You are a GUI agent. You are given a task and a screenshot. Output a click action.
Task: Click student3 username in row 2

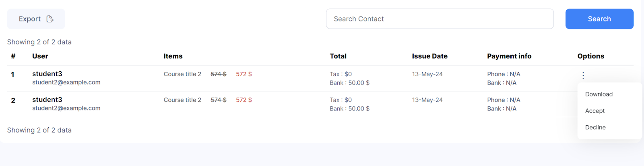pos(47,100)
